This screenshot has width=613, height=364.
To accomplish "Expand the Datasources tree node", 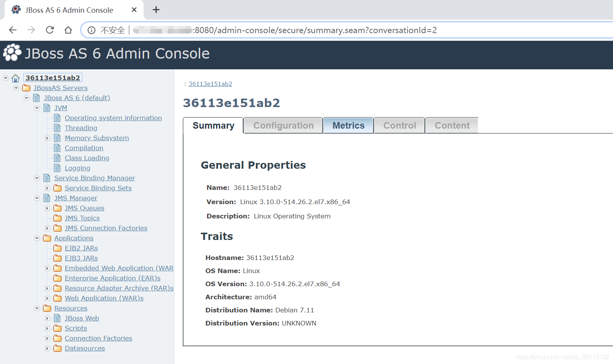I will (x=47, y=348).
